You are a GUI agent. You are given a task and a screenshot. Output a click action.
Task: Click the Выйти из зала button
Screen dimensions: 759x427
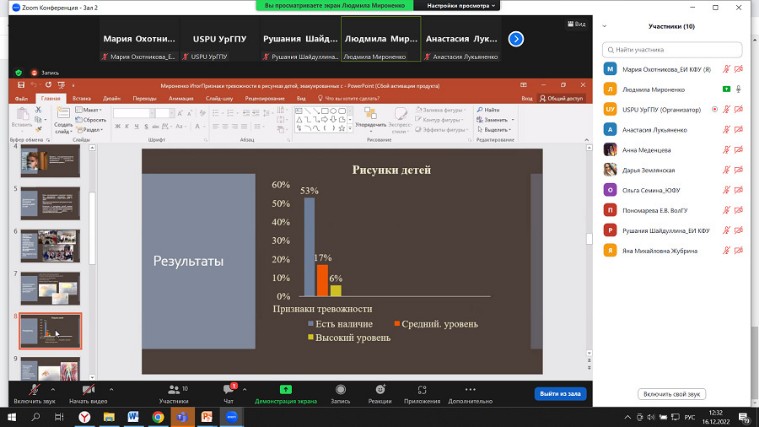pyautogui.click(x=560, y=393)
